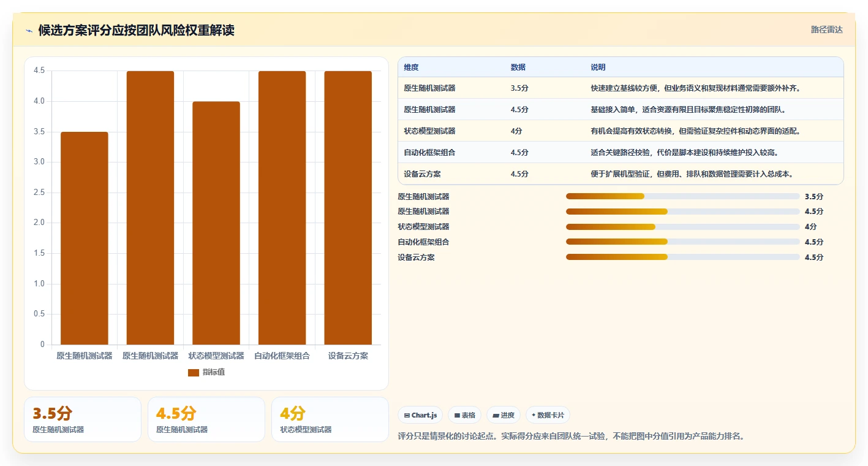868x466 pixels.
Task: Click the 维度 column header
Action: click(x=412, y=67)
